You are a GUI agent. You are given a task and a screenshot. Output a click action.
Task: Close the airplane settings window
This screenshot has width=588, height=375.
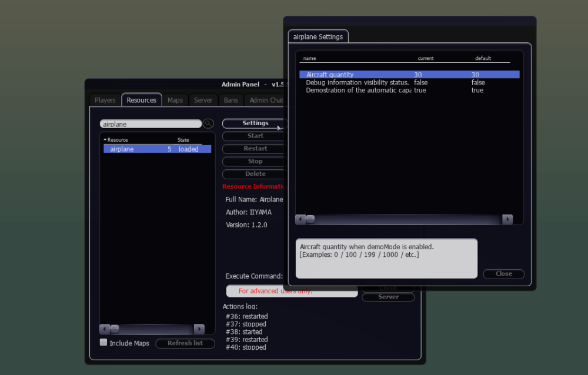[x=503, y=274]
